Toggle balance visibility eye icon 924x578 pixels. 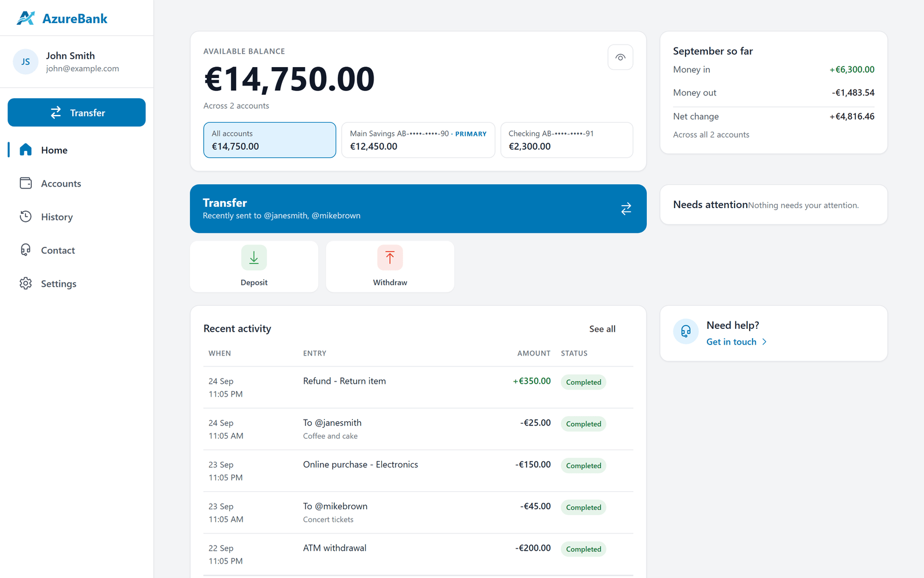(620, 57)
